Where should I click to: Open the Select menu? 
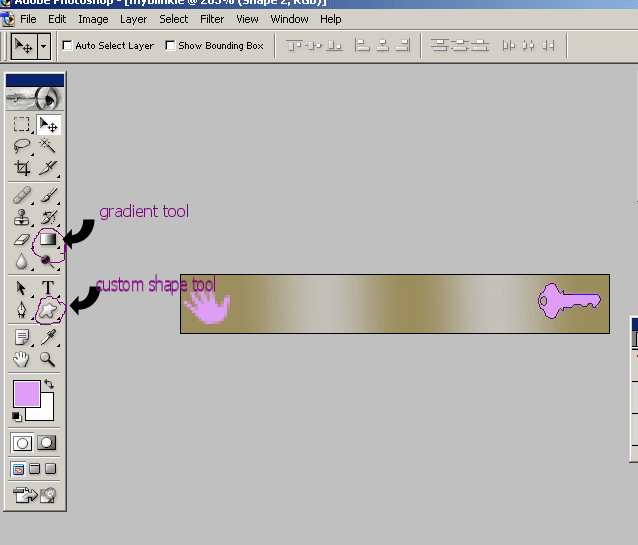pos(174,19)
